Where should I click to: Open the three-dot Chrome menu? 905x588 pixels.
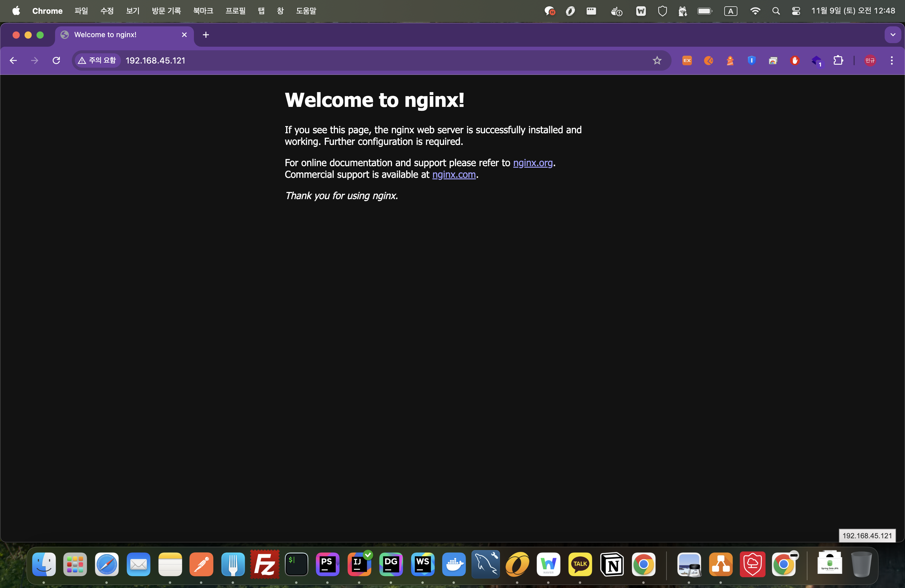(891, 60)
